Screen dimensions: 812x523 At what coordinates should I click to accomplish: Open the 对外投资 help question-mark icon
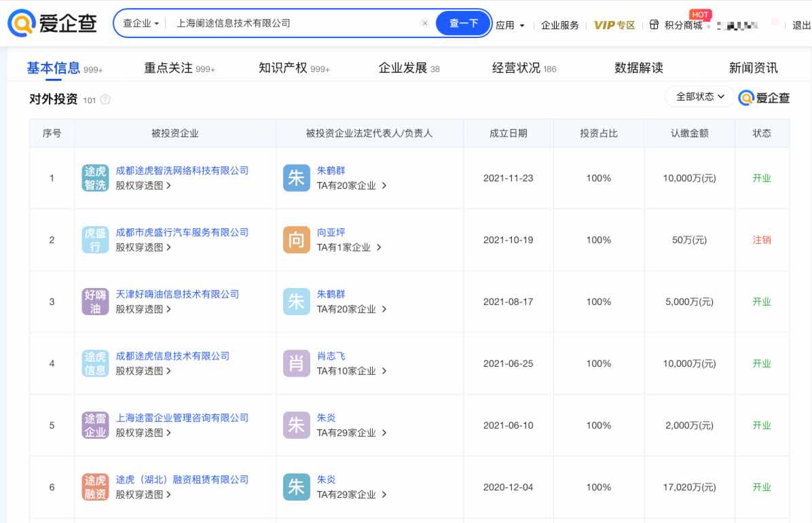pos(105,100)
